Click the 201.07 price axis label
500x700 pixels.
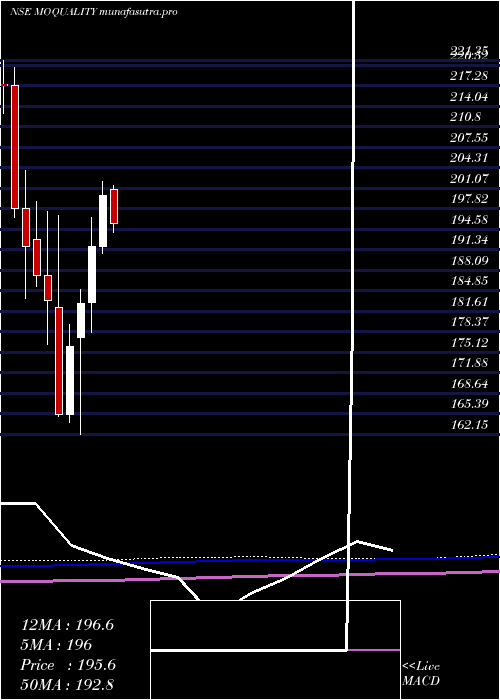[x=469, y=179]
